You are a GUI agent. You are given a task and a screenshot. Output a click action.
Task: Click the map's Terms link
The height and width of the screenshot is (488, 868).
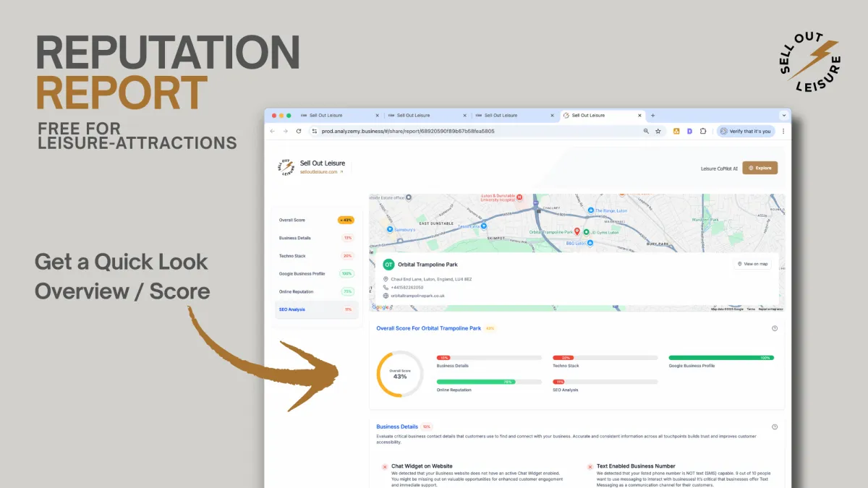tap(751, 309)
